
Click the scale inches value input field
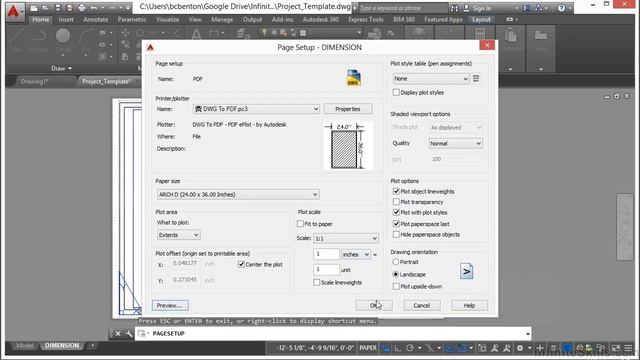(326, 254)
